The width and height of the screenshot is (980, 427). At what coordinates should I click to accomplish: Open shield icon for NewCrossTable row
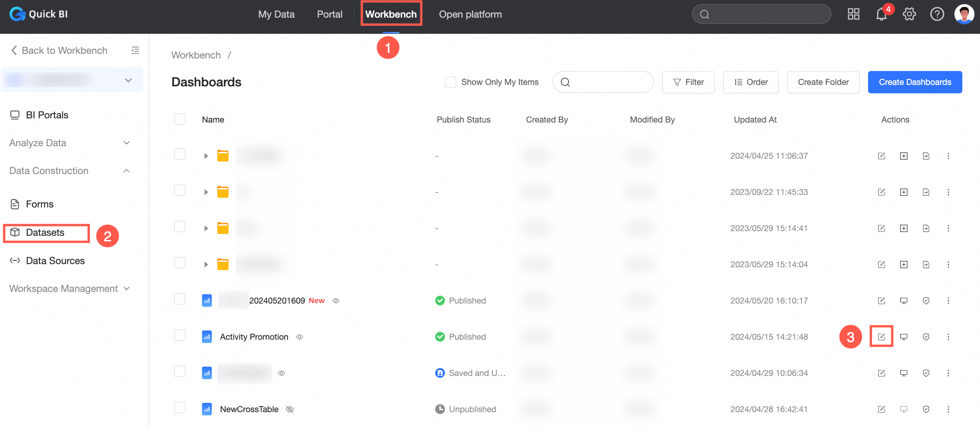point(926,409)
